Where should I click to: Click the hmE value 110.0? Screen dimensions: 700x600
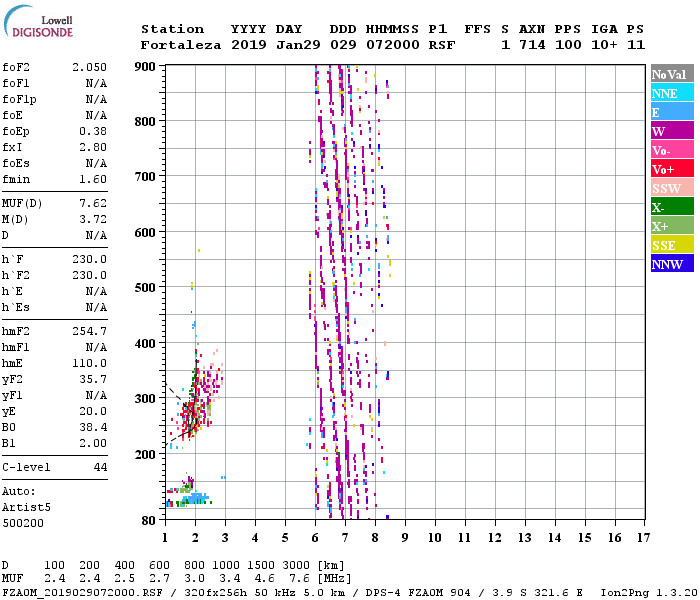click(89, 363)
